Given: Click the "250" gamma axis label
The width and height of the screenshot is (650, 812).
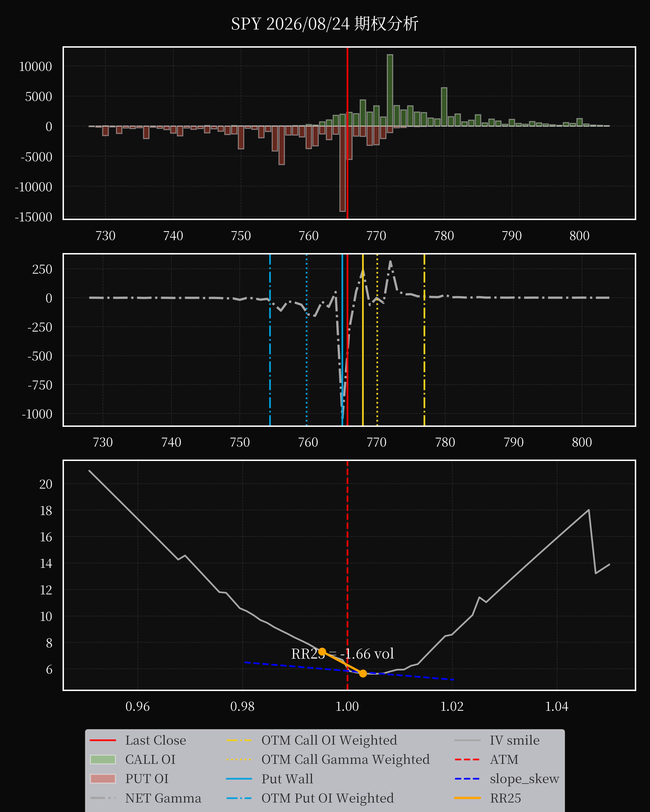Looking at the screenshot, I should (x=42, y=269).
